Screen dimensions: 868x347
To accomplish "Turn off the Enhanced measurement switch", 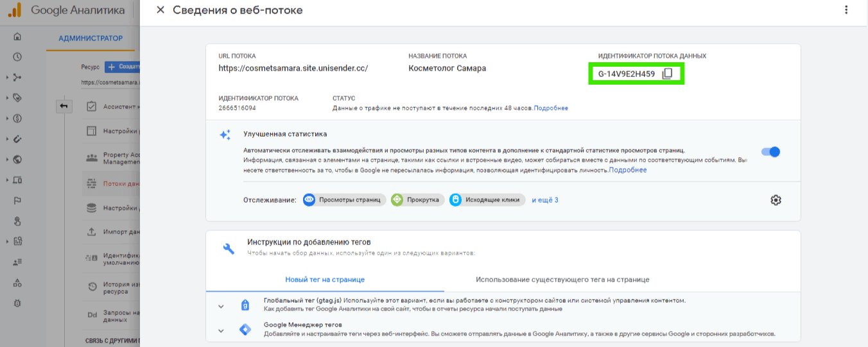I will tap(770, 152).
